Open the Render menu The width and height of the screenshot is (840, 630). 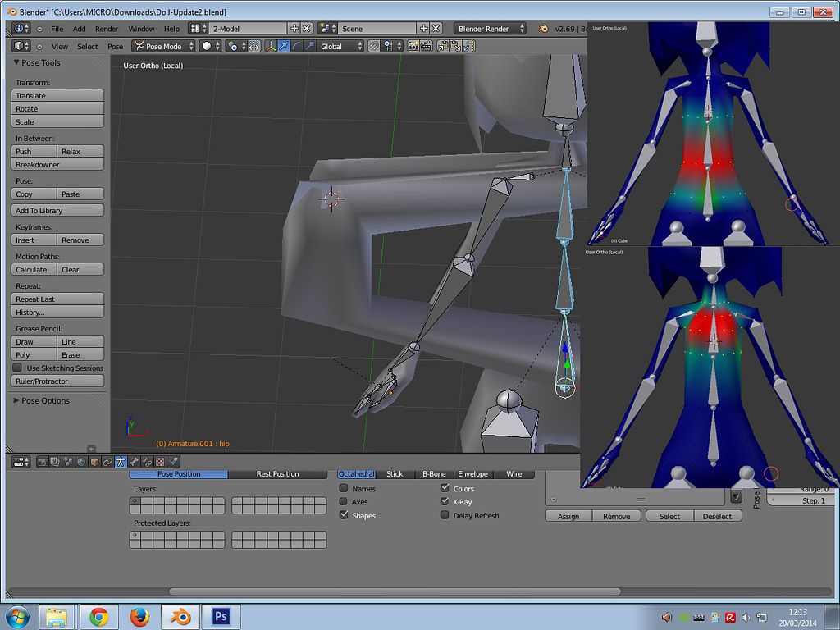click(107, 29)
